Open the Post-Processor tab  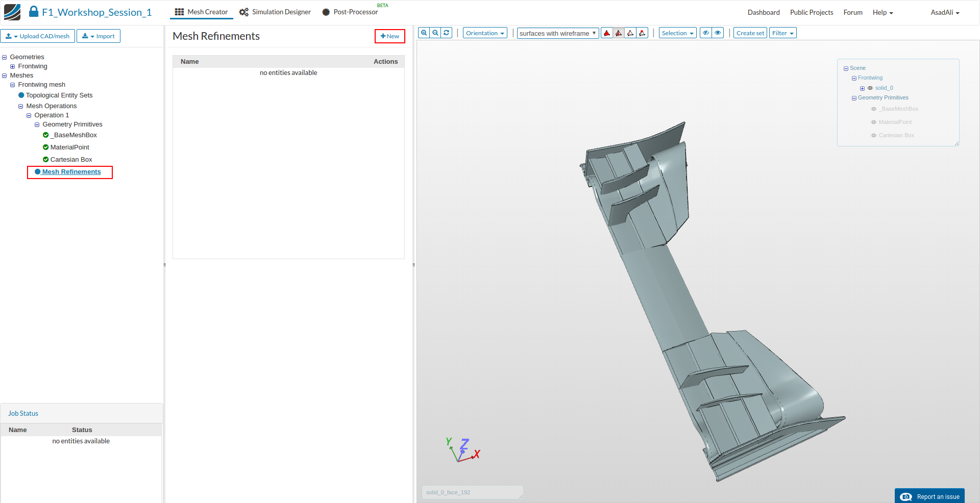(350, 12)
